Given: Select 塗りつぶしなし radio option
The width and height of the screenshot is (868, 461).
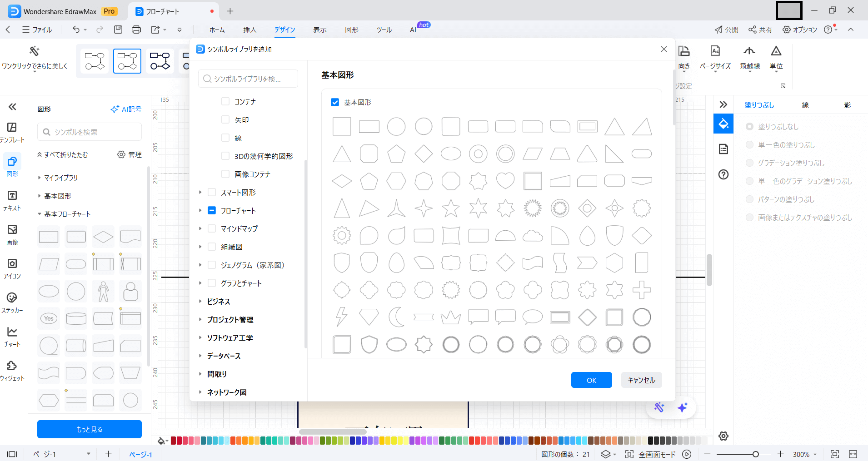Looking at the screenshot, I should click(x=750, y=127).
